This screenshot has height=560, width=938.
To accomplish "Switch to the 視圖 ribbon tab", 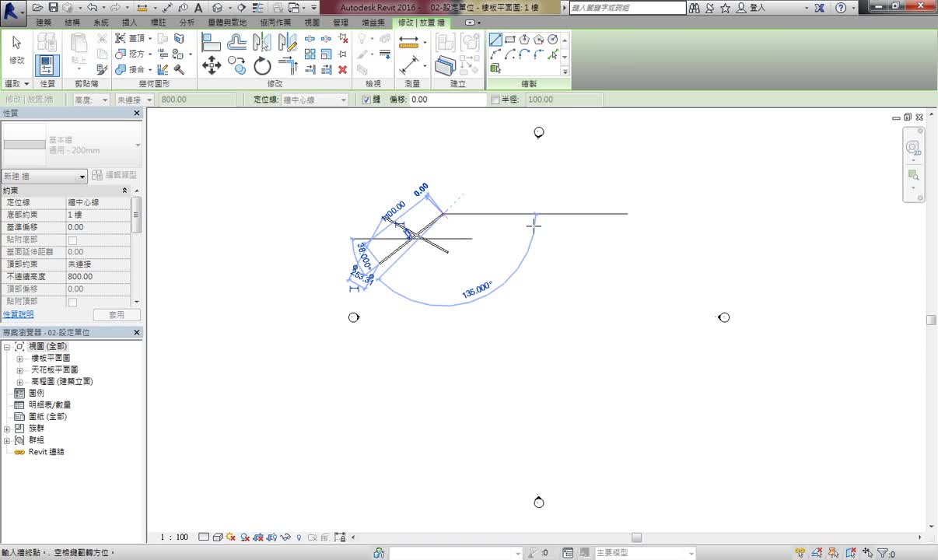I will (311, 23).
